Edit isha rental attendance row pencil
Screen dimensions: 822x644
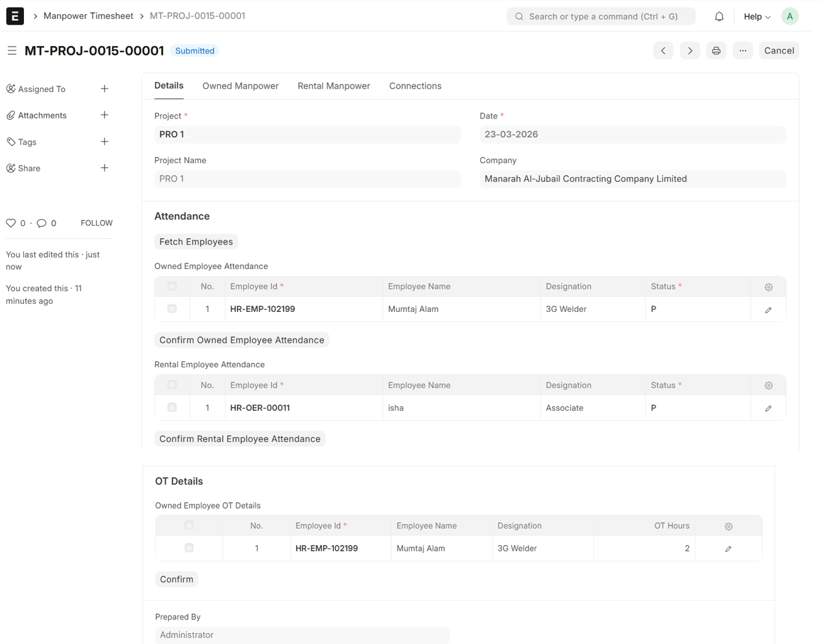768,408
